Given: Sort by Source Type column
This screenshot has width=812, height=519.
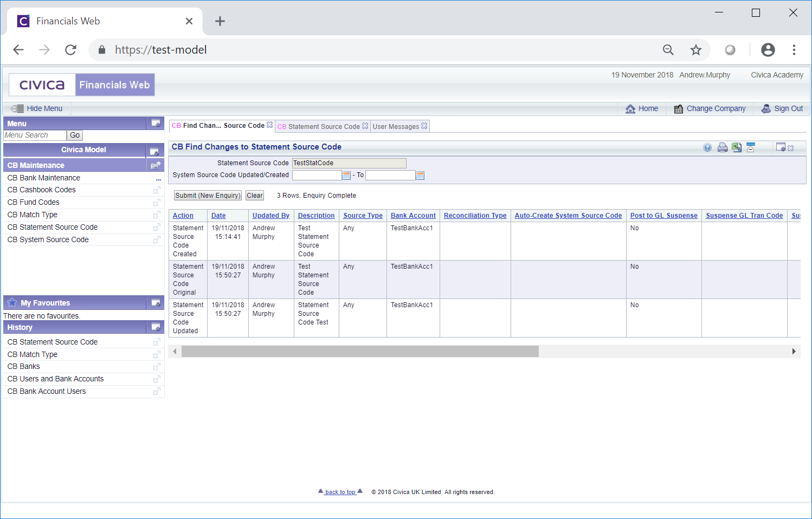Looking at the screenshot, I should click(x=363, y=216).
